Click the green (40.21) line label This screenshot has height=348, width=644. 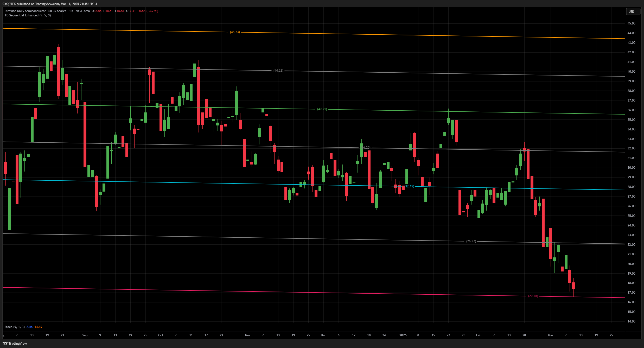click(322, 109)
